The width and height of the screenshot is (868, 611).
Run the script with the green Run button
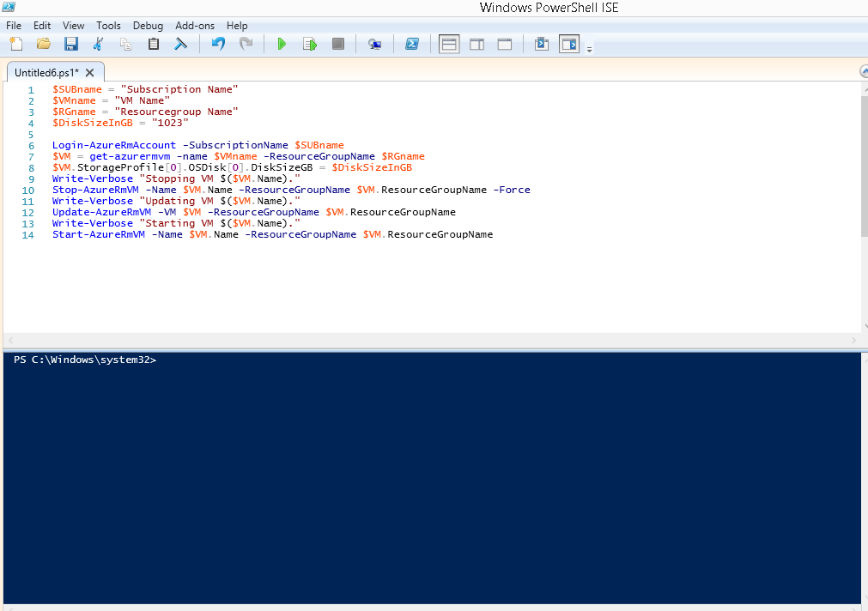click(282, 43)
